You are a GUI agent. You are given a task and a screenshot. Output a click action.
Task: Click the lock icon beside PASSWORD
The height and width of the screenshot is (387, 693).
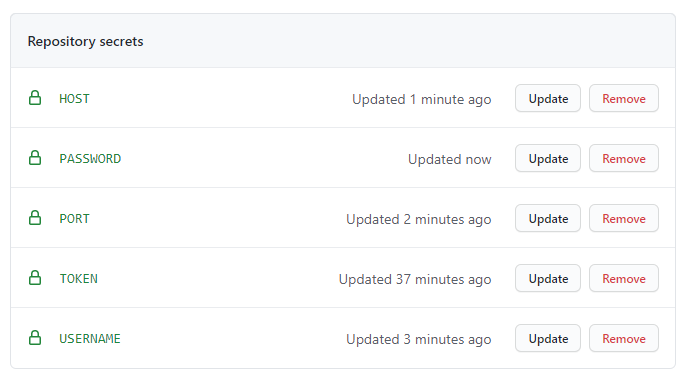tap(35, 158)
